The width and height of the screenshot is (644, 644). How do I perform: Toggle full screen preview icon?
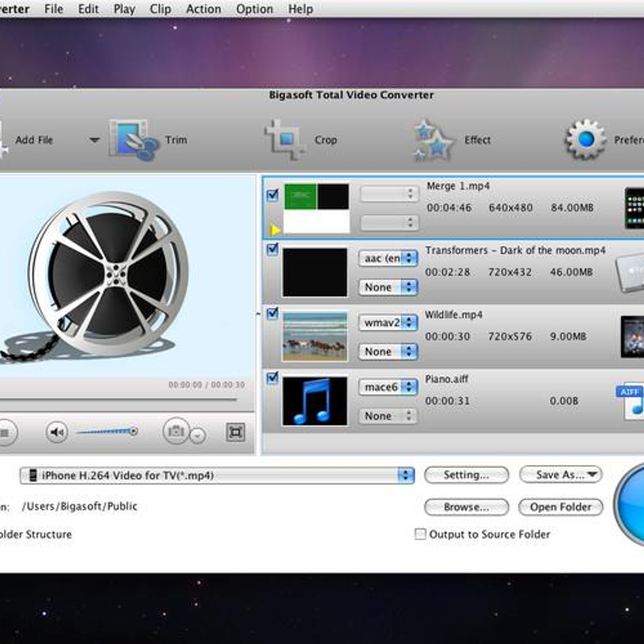[x=235, y=432]
